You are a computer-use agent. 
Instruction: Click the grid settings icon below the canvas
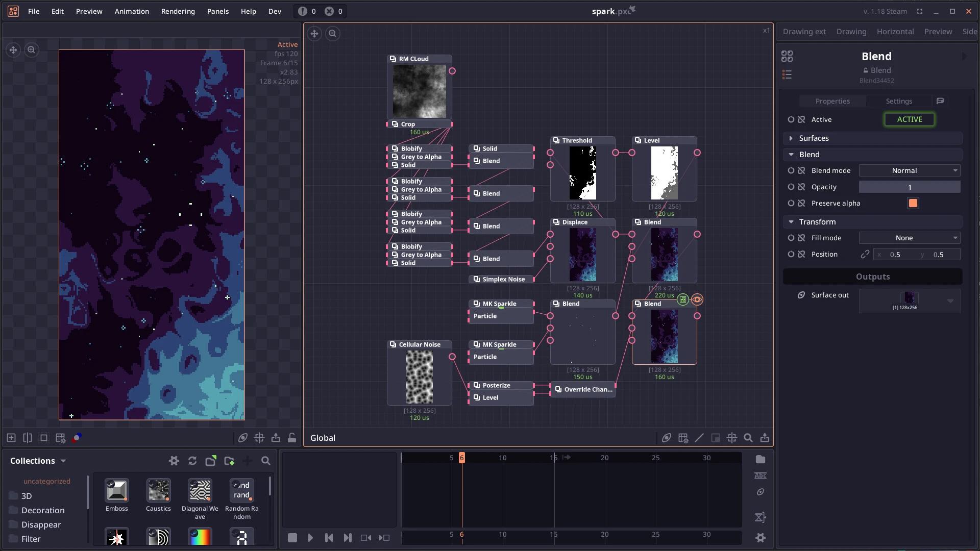click(x=60, y=438)
